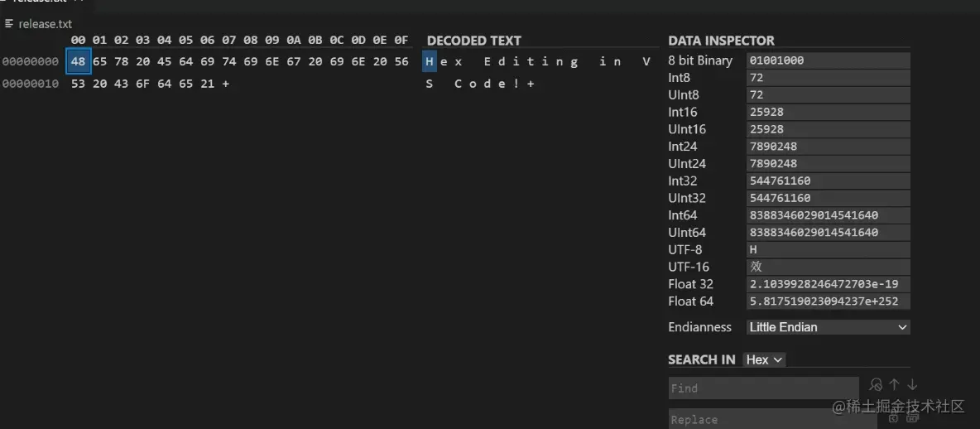Click column header 08
This screenshot has width=980, height=429.
click(x=251, y=40)
